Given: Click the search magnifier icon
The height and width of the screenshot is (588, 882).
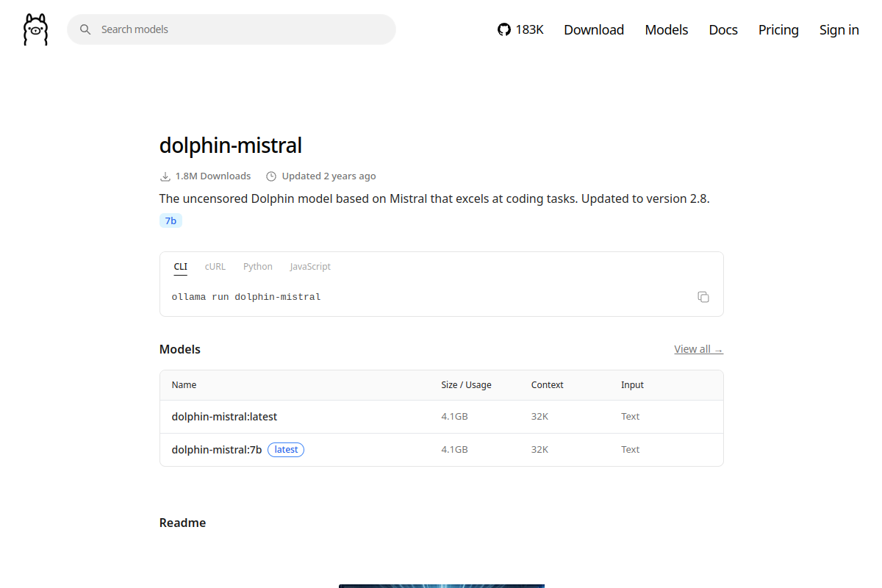Looking at the screenshot, I should pyautogui.click(x=85, y=29).
